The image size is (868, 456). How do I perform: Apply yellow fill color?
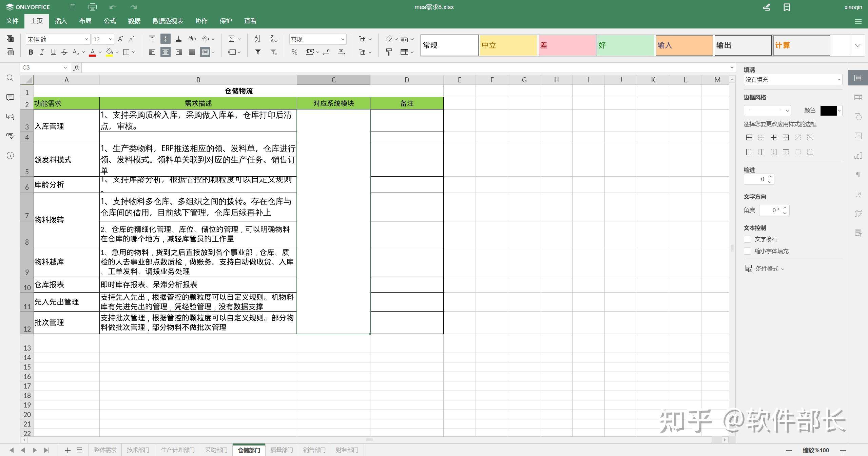click(109, 52)
